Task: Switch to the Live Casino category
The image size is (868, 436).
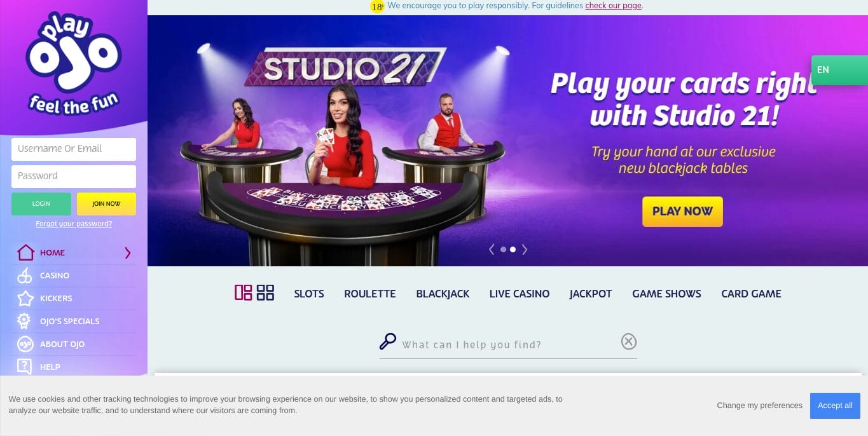Action: tap(520, 294)
